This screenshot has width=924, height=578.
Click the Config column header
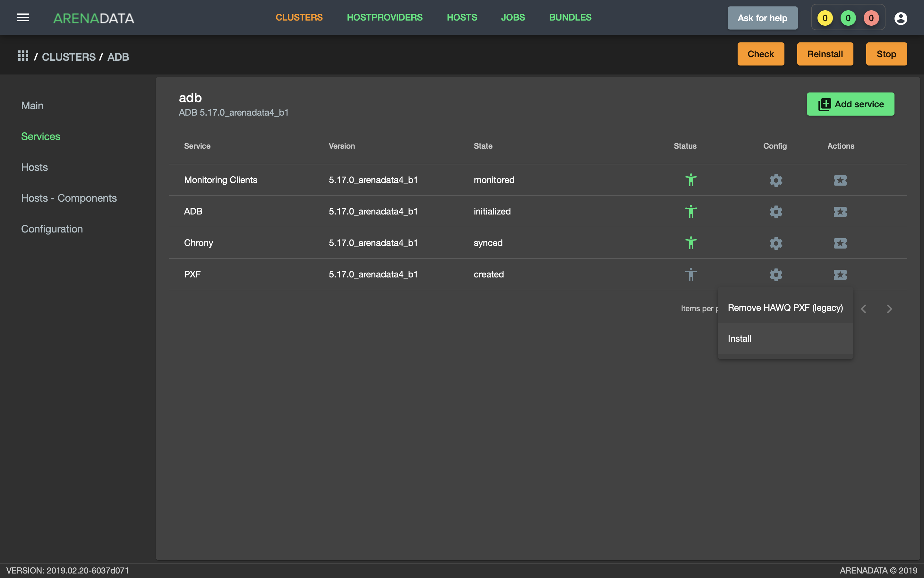click(x=775, y=146)
